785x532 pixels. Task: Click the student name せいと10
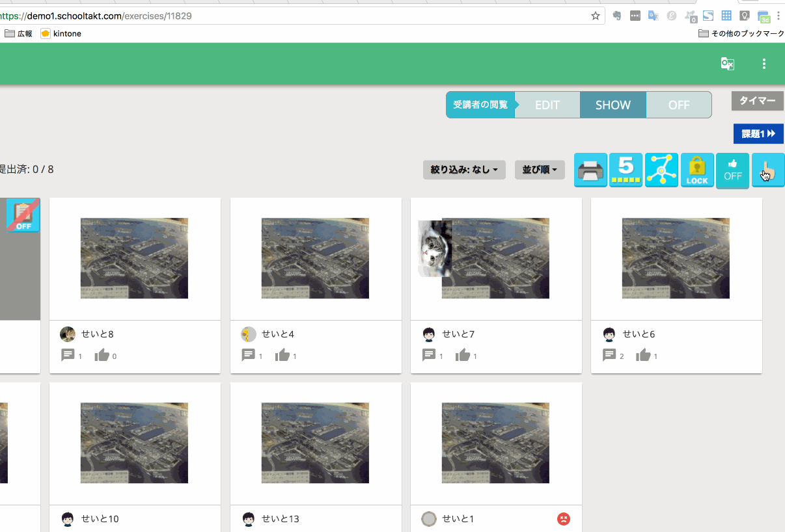click(100, 519)
